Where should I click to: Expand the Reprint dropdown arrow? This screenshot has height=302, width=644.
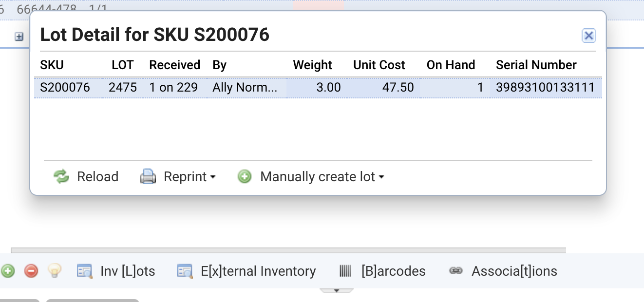tap(213, 177)
